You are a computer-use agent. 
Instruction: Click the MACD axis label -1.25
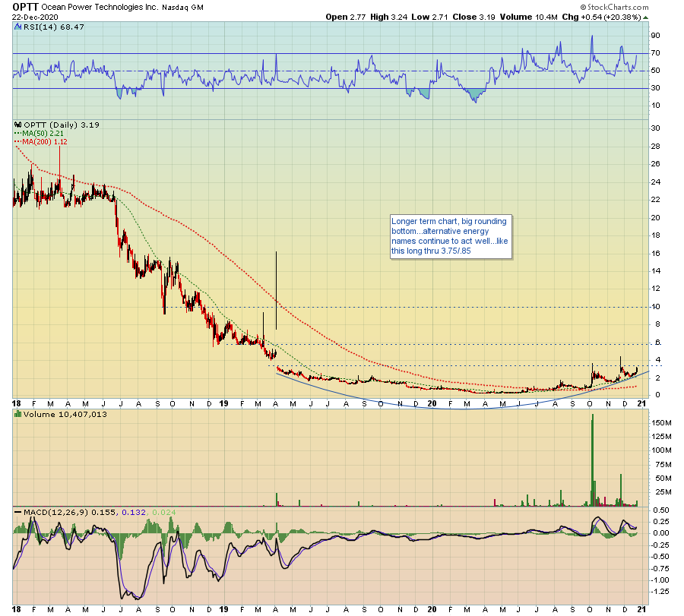click(659, 592)
